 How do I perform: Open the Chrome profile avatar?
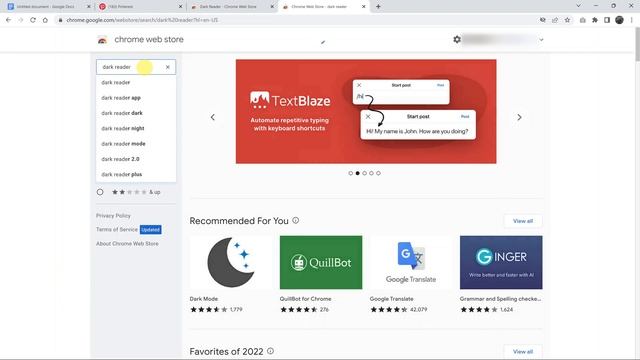619,20
